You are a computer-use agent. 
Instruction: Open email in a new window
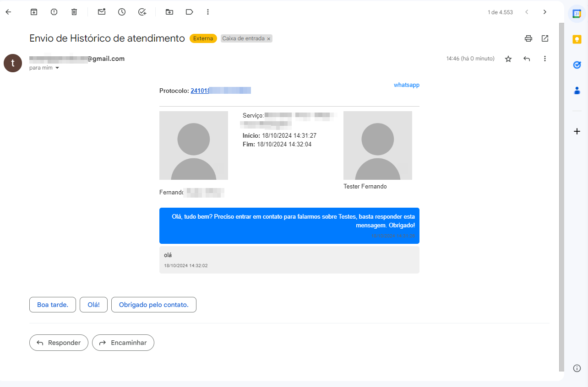pyautogui.click(x=545, y=38)
